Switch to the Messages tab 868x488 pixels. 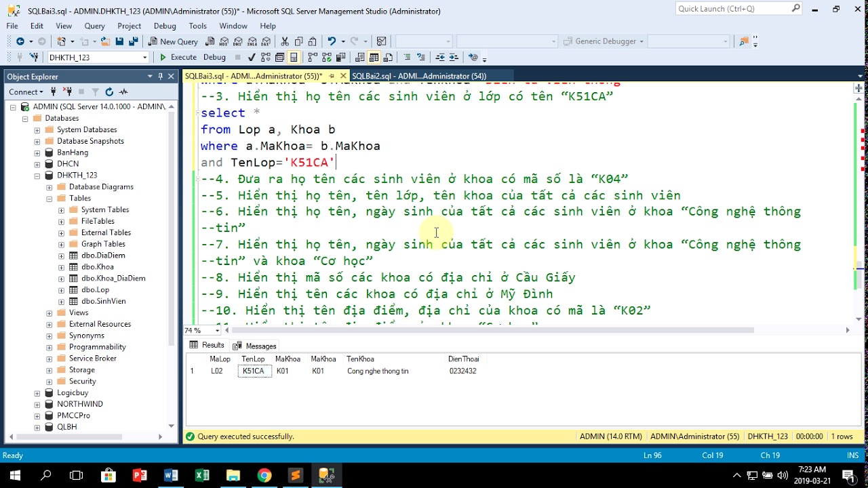[255, 346]
